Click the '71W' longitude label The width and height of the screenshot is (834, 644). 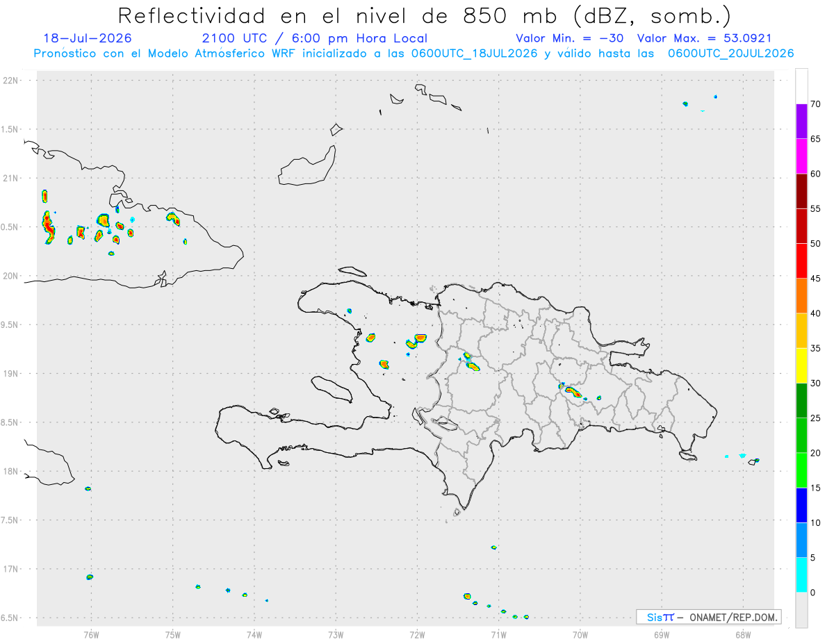pos(498,634)
